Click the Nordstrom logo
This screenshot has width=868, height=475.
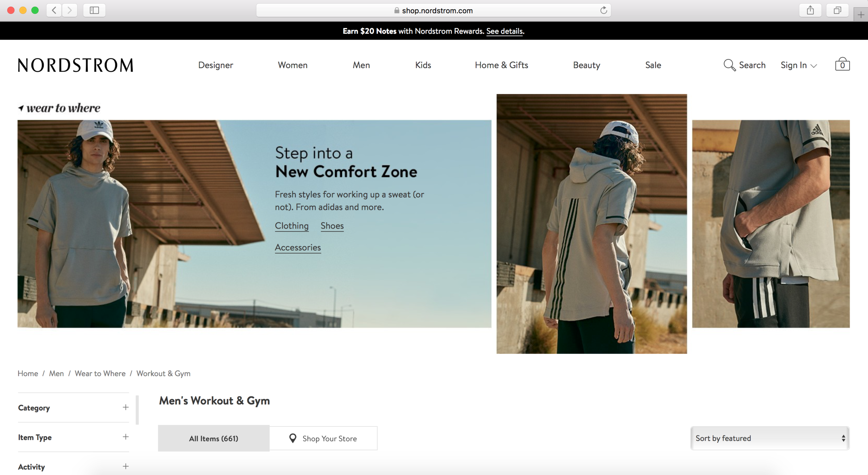tap(75, 65)
